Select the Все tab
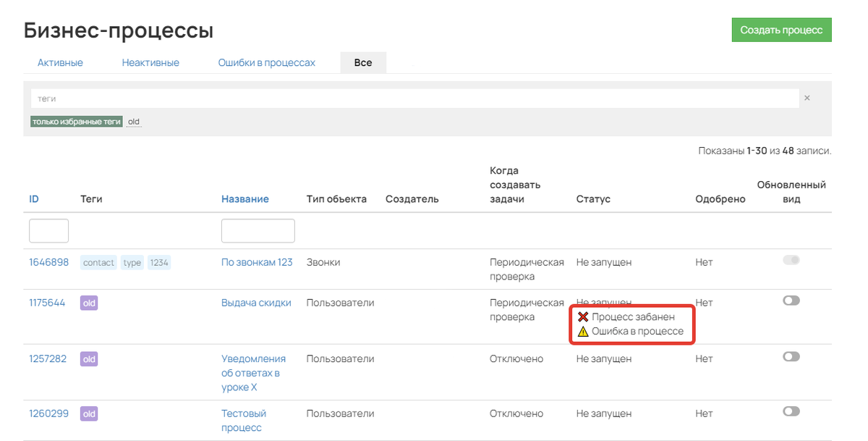Image resolution: width=868 pixels, height=441 pixels. pos(363,63)
